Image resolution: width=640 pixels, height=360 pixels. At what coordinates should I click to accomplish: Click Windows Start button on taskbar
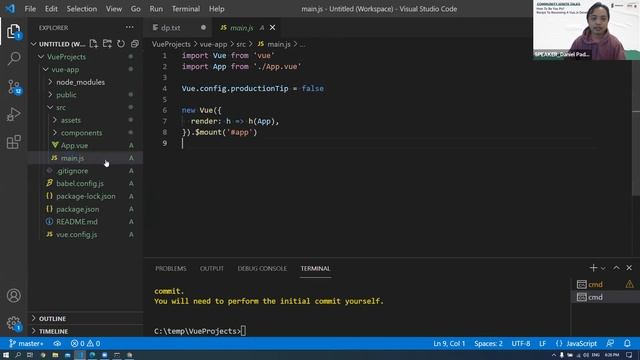click(6, 355)
